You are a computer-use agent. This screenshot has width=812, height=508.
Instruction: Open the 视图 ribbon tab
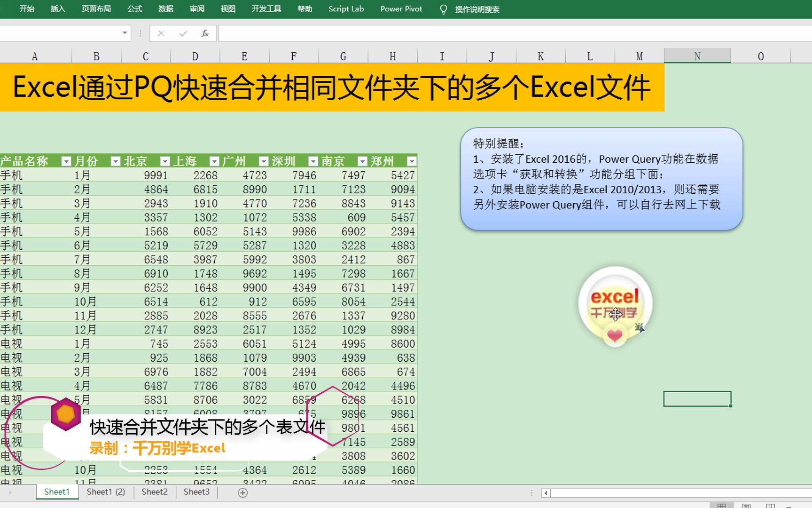[228, 9]
